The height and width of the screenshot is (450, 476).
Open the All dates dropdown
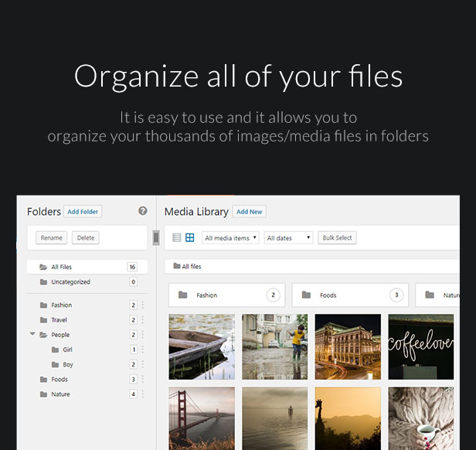288,238
